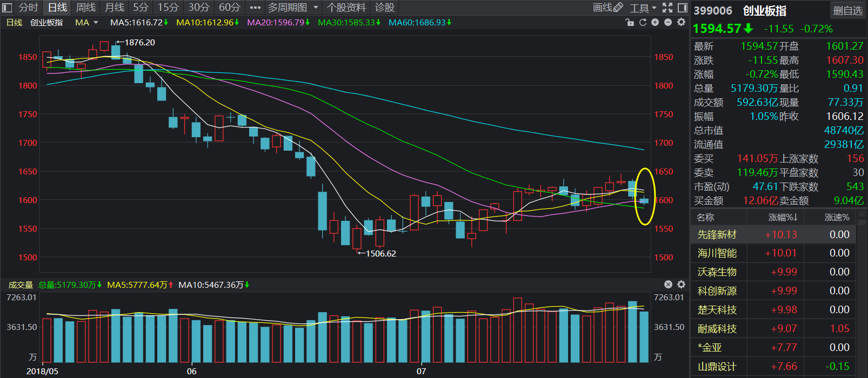Open volume panel settings gear
Image resolution: width=868 pixels, height=378 pixels.
(681, 285)
